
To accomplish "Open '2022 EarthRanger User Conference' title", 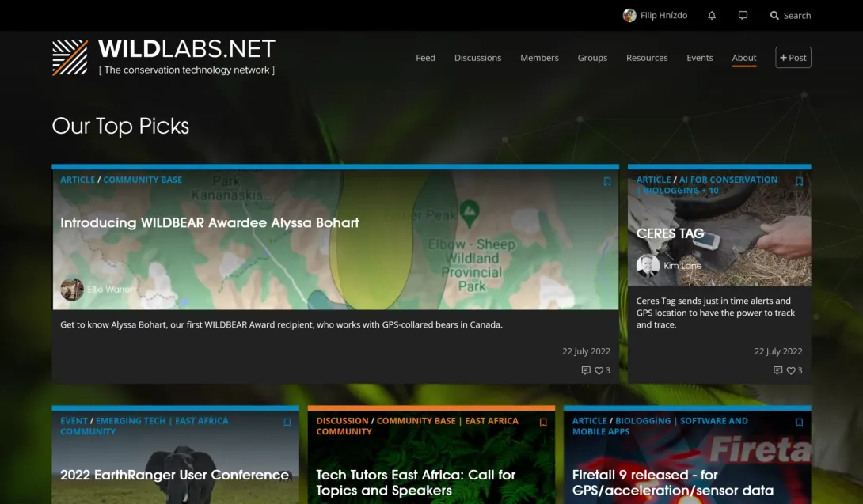I will [x=174, y=475].
